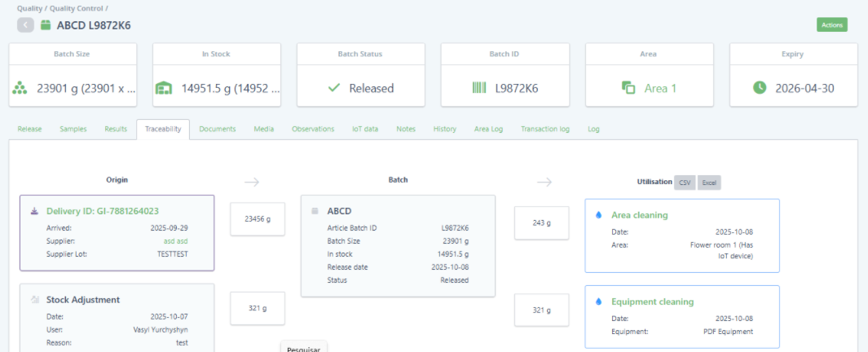Screen dimensions: 868x352
Task: Click the In Stock warehouse icon
Action: click(164, 88)
